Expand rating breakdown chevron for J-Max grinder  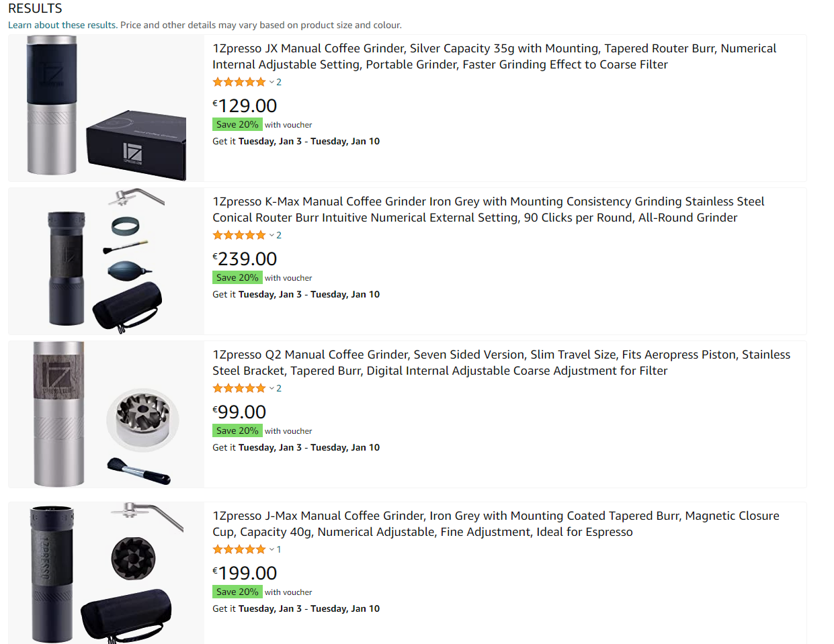[272, 550]
